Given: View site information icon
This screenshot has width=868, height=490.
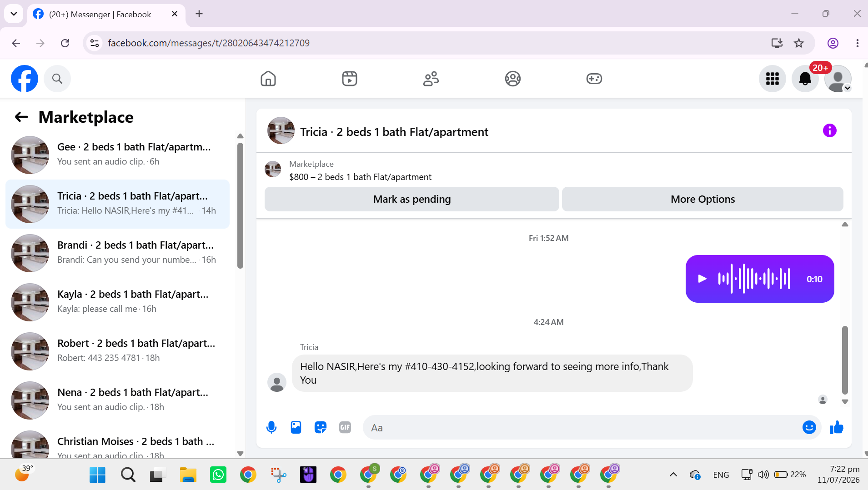Looking at the screenshot, I should pos(95,43).
